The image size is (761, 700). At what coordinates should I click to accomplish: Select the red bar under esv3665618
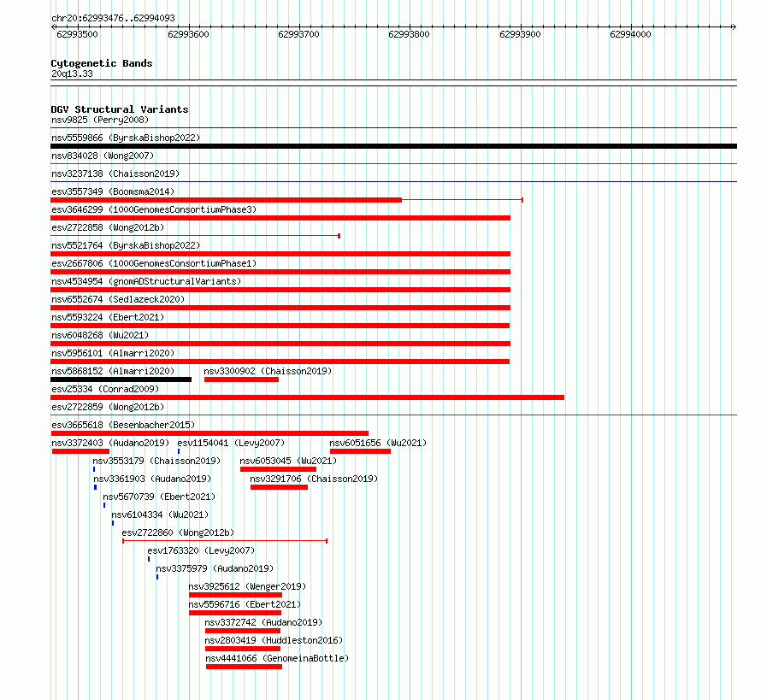click(x=209, y=433)
